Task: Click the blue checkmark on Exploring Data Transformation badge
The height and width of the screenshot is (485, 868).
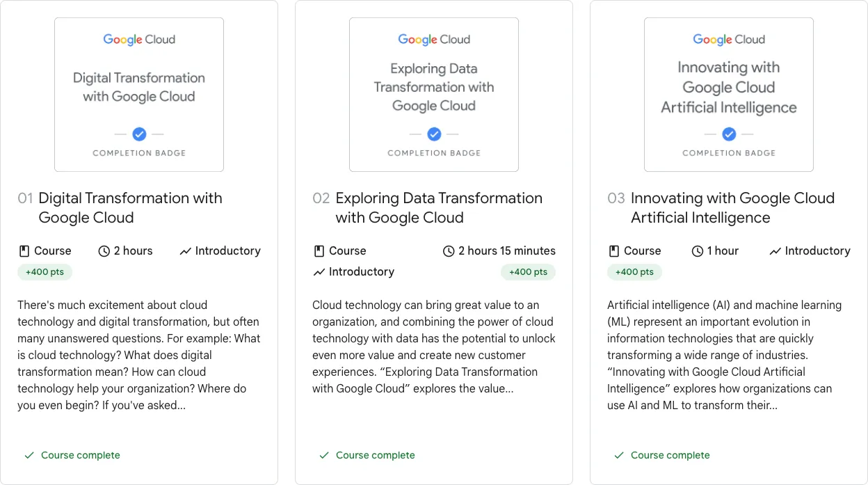Action: 434,134
